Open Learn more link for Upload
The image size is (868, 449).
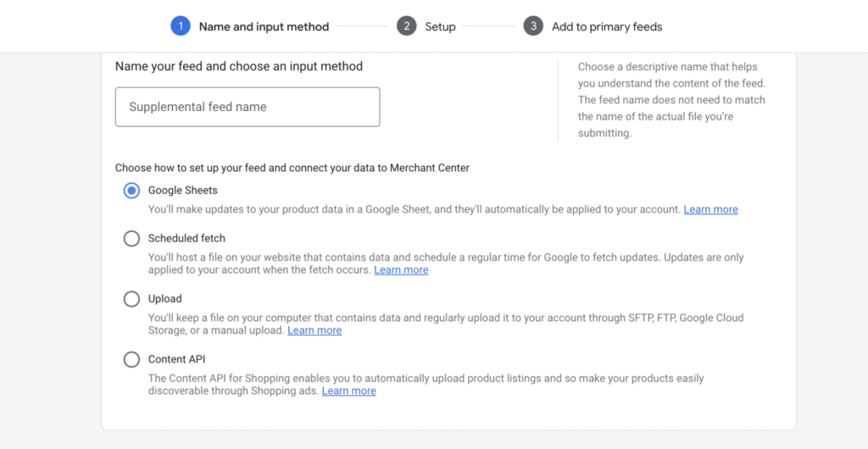pyautogui.click(x=314, y=330)
